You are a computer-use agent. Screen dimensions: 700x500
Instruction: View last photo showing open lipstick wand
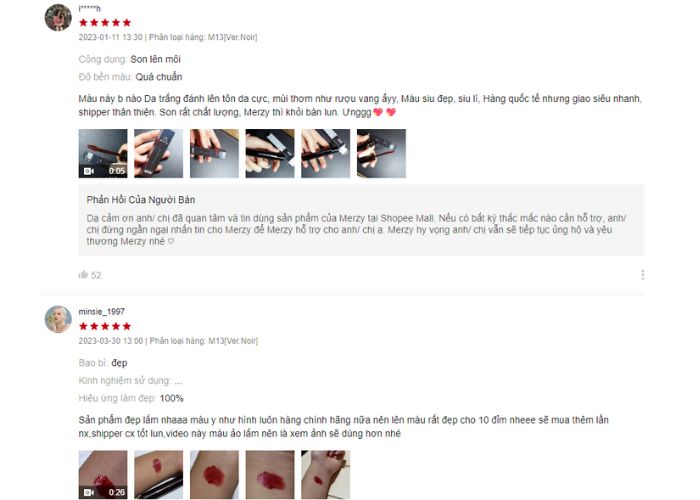[x=381, y=154]
